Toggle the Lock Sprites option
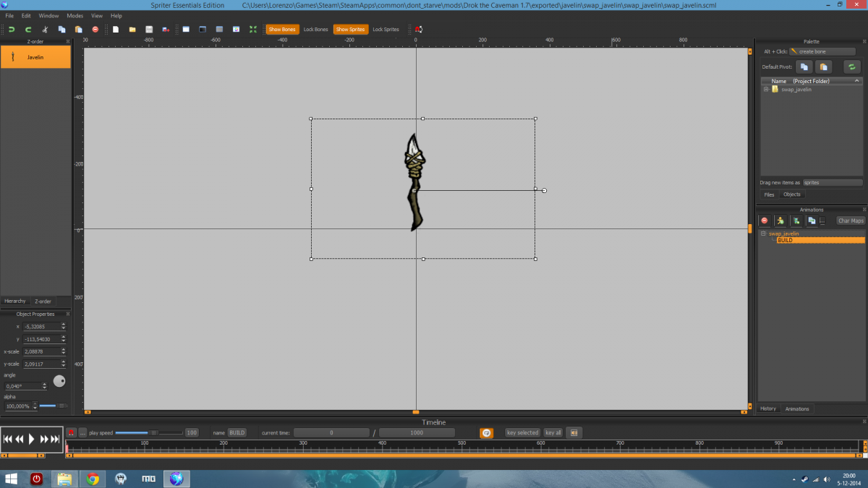Image resolution: width=868 pixels, height=488 pixels. pos(386,30)
